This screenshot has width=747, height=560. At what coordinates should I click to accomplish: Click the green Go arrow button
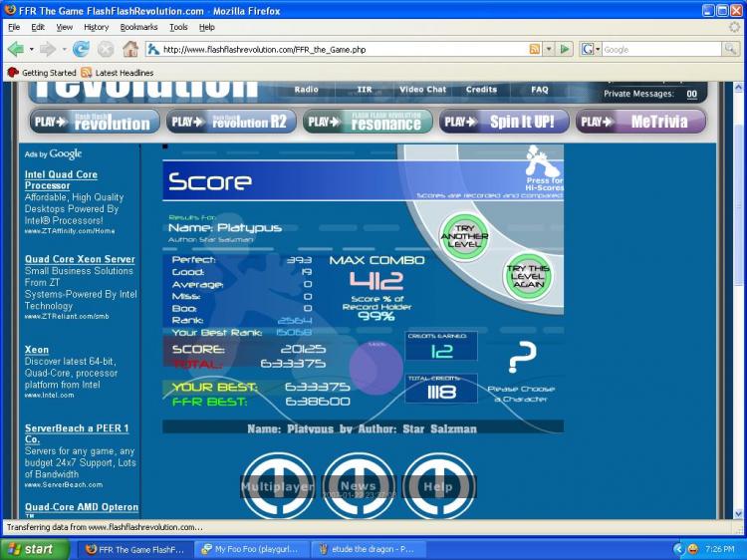(565, 49)
